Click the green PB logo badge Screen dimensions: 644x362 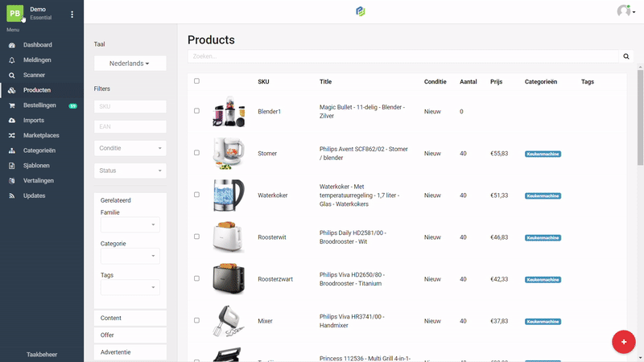point(14,13)
